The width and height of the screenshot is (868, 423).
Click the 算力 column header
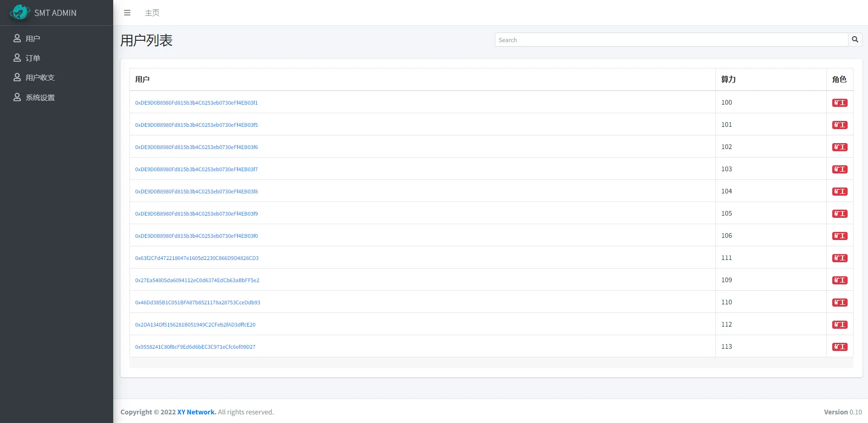click(x=728, y=79)
